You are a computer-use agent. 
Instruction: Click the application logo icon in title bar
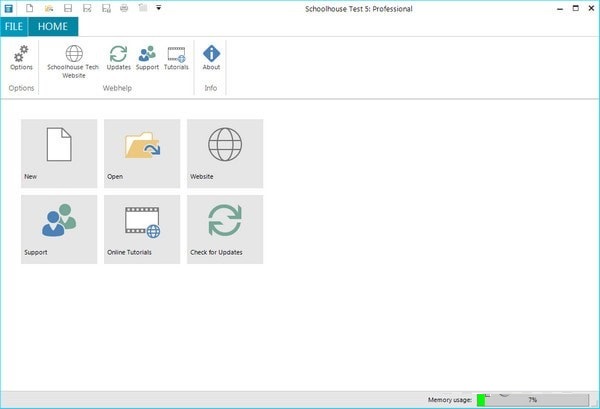pos(8,8)
